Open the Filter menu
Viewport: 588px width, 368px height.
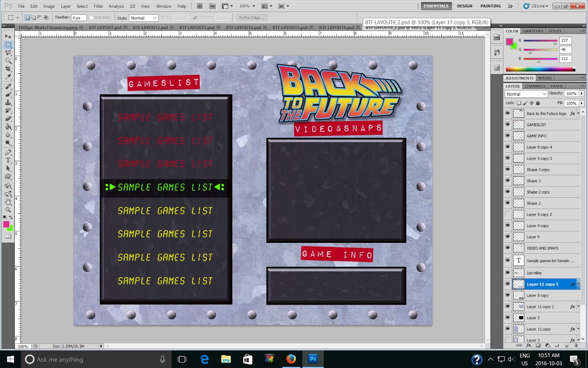click(98, 6)
